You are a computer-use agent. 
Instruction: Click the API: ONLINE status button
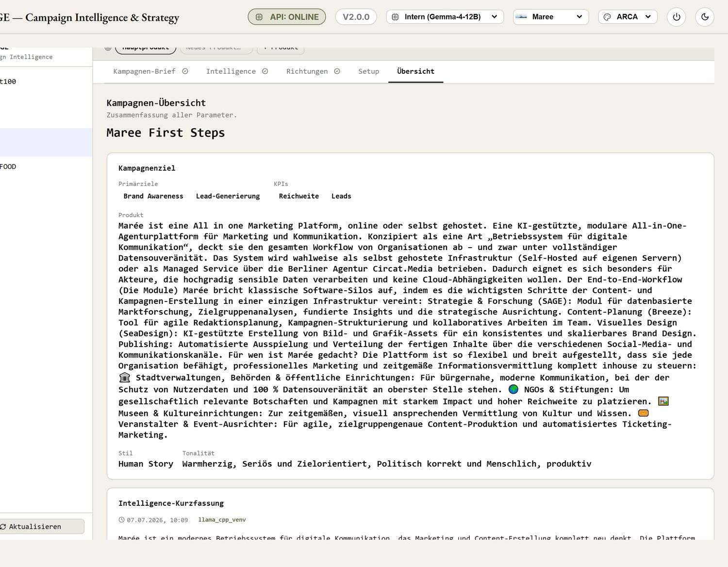tap(287, 17)
